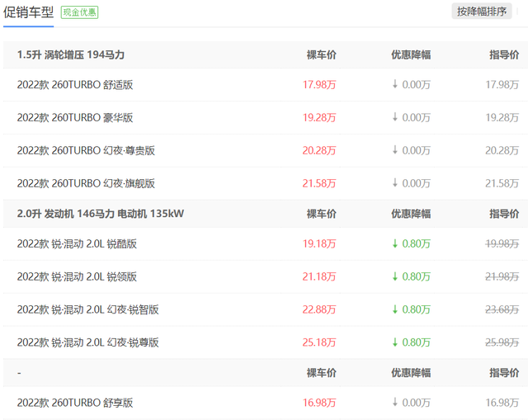Click the first 优惠降幅 column header
528x420 pixels.
[410, 54]
